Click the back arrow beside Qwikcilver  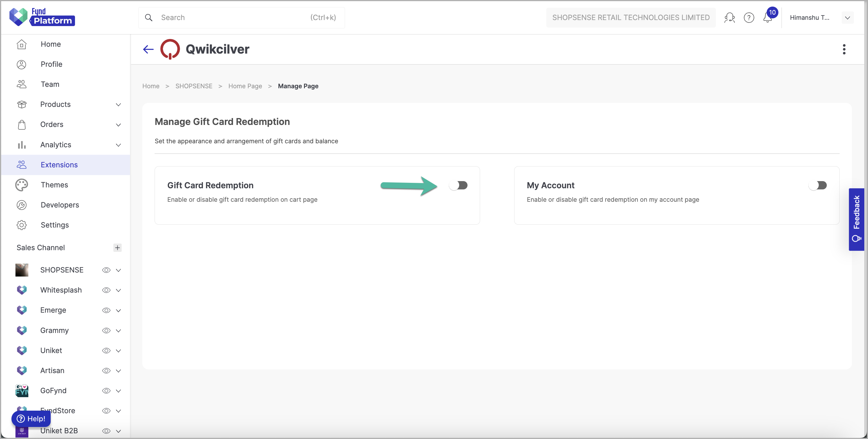[148, 50]
